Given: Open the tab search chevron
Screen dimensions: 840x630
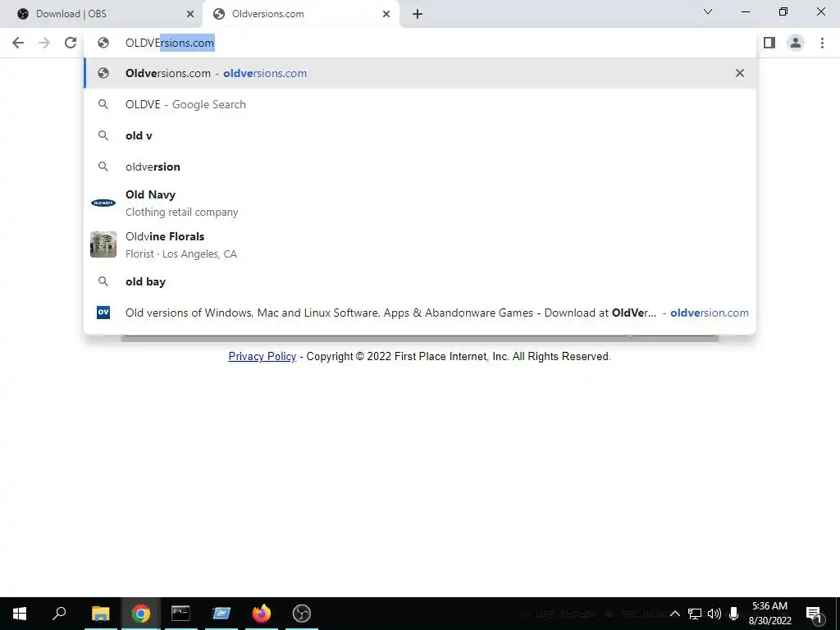Looking at the screenshot, I should click(708, 11).
